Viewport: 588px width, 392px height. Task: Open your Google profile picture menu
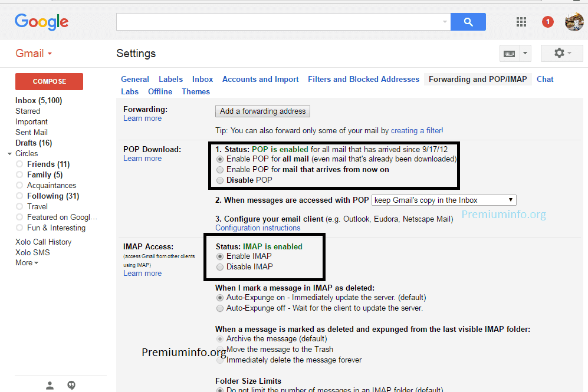[x=574, y=21]
